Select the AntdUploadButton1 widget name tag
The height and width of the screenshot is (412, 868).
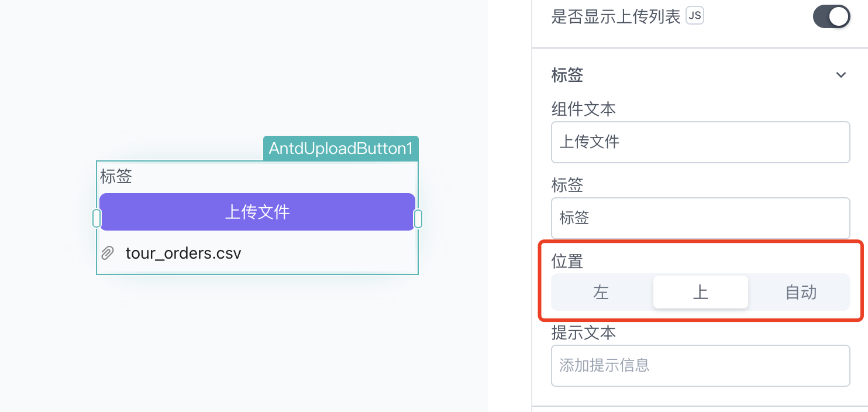point(341,149)
